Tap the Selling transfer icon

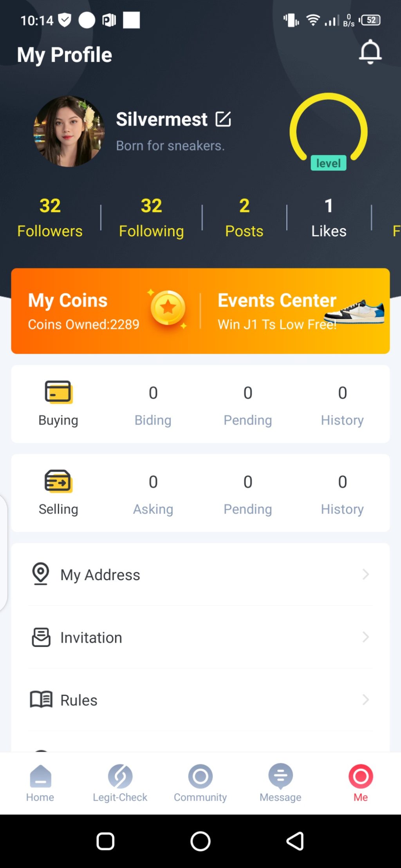pyautogui.click(x=58, y=481)
